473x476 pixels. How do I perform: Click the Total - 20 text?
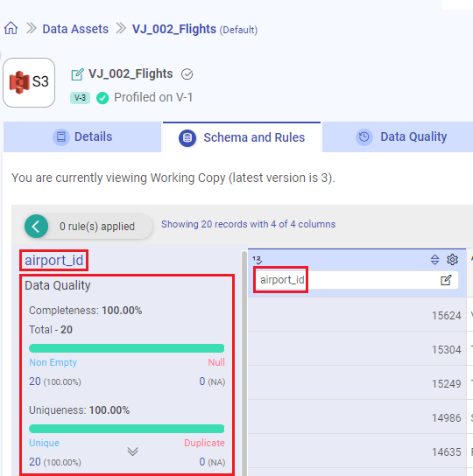tap(51, 330)
